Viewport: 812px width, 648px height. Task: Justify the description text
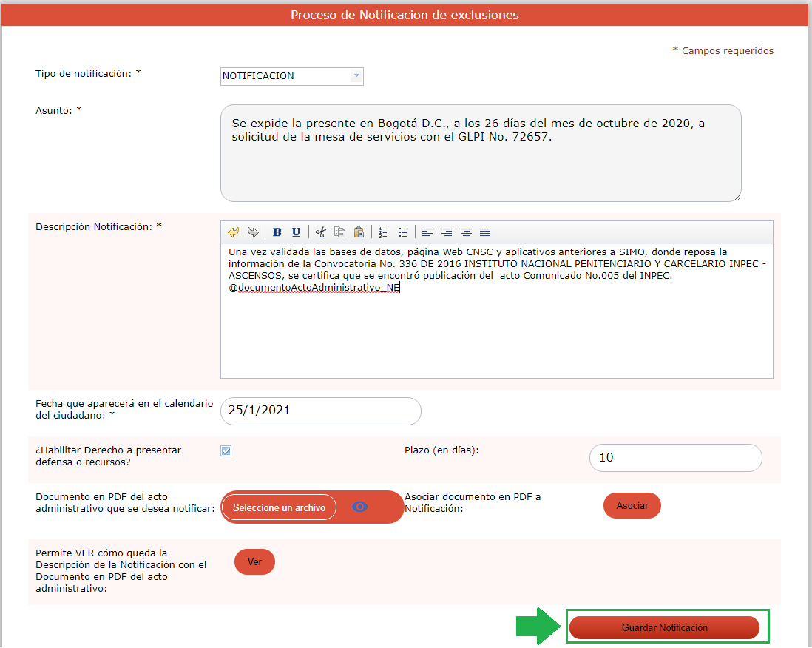click(485, 232)
